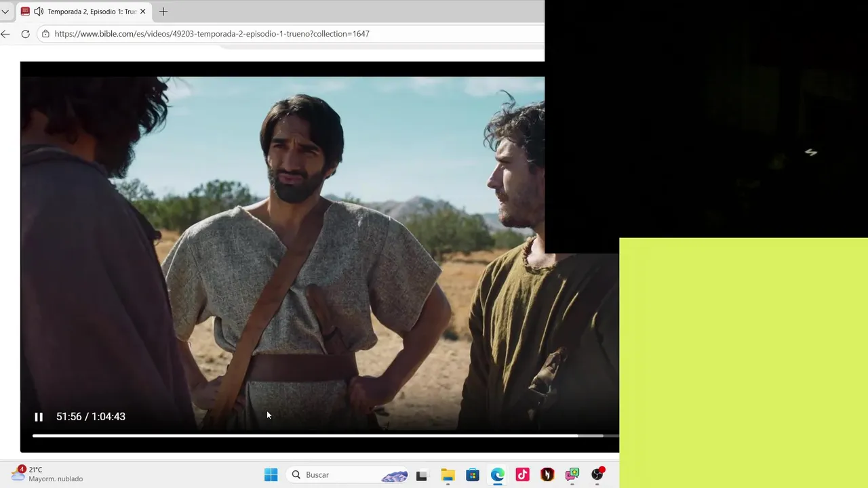The image size is (868, 488).
Task: Open the OBS-style recorder icon in taskbar
Action: [x=597, y=474]
